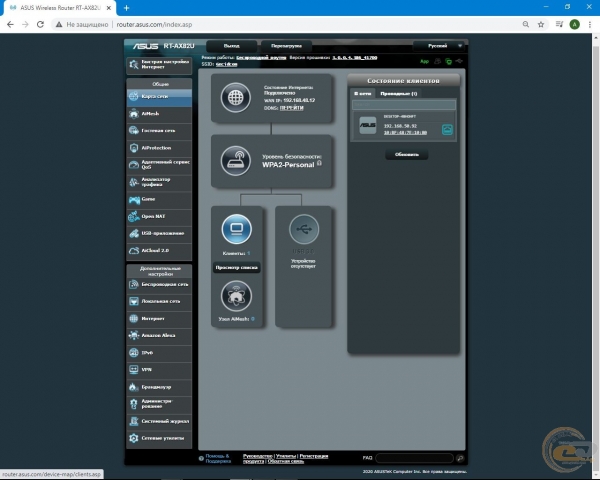Viewport: 600px width, 480px height.
Task: Click the VPN icon
Action: pos(134,369)
